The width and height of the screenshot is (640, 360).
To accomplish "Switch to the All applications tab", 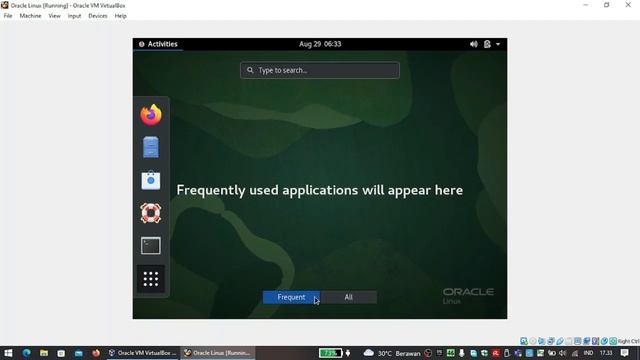I will coord(348,297).
